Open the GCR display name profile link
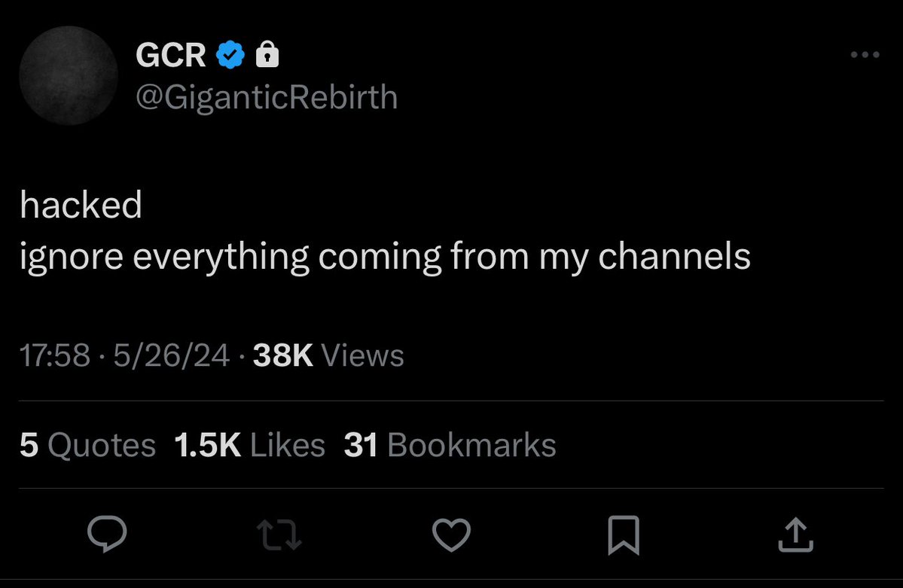Viewport: 903px width, 588px height. [x=172, y=55]
